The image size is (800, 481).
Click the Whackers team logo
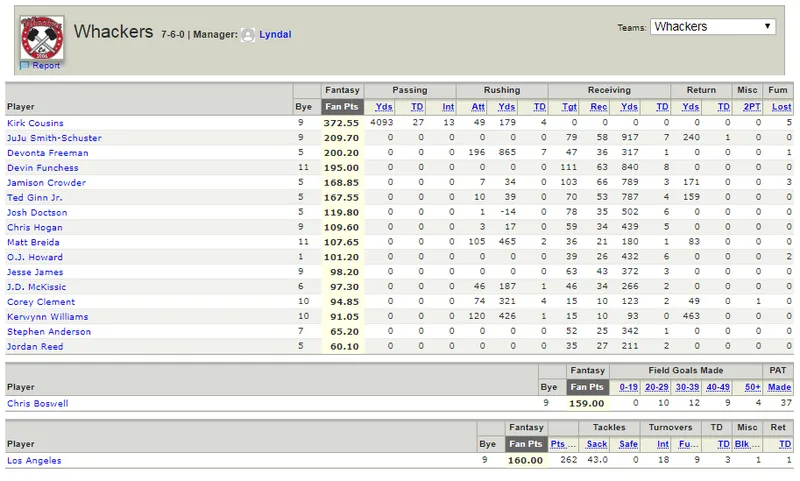[42, 38]
